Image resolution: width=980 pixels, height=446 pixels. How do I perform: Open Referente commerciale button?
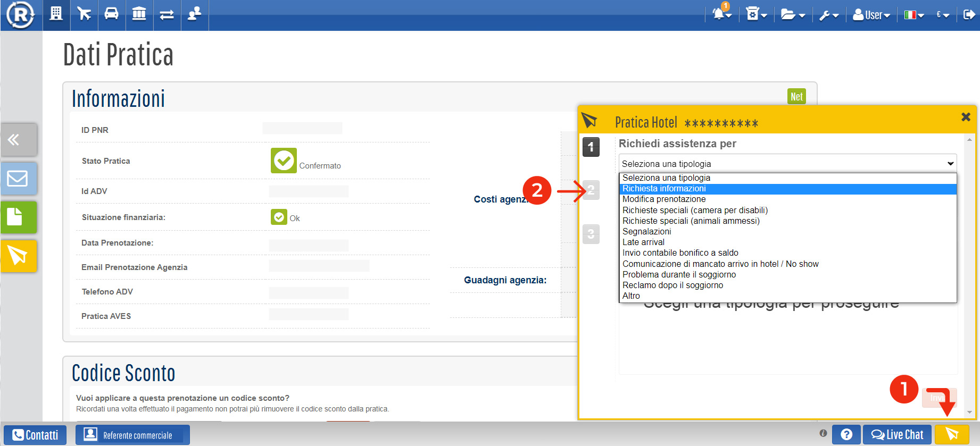click(132, 435)
